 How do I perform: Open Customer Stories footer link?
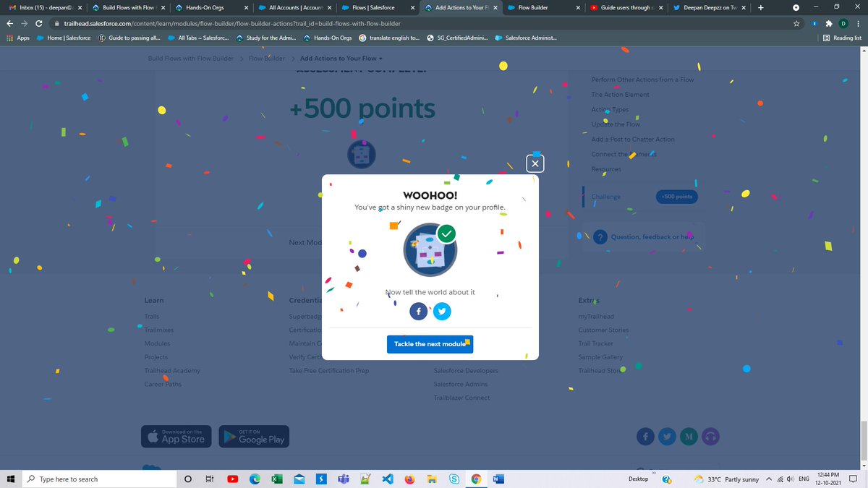[603, 330]
